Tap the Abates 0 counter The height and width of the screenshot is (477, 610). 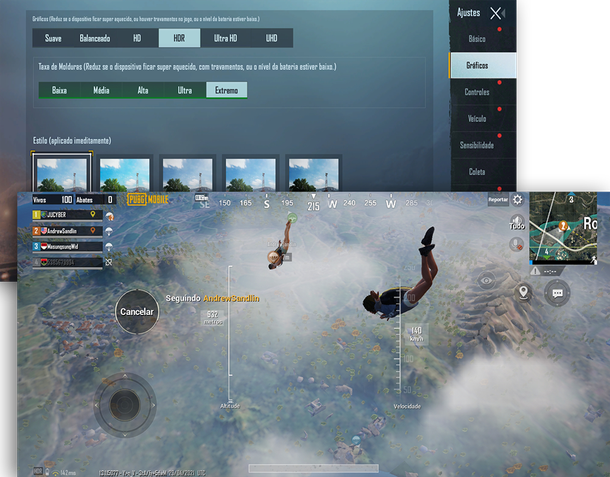(95, 200)
